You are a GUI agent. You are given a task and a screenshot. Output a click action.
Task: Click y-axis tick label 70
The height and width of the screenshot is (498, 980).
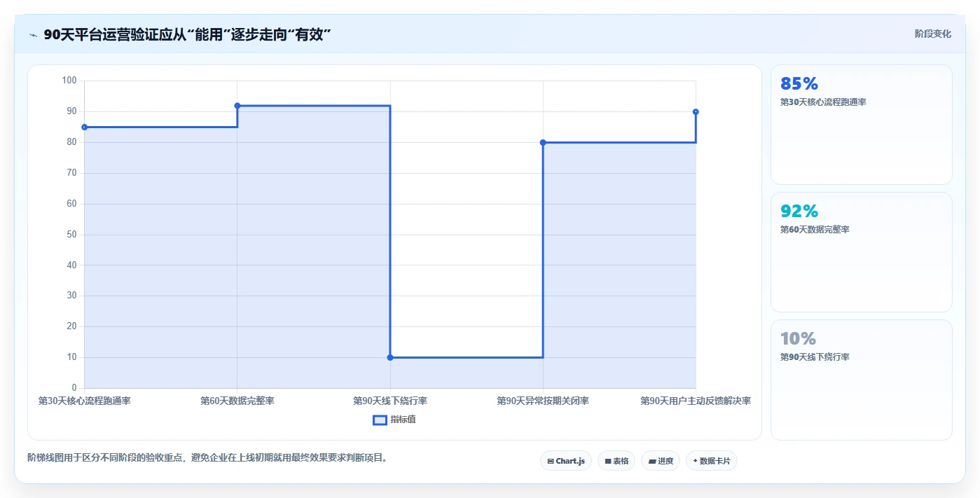(x=71, y=173)
